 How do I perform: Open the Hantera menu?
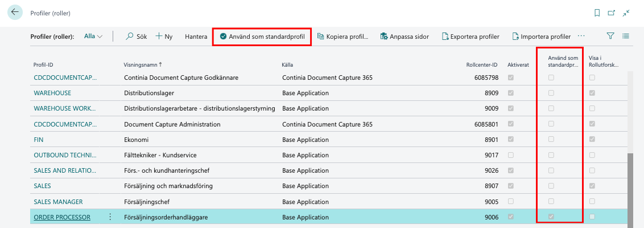[x=196, y=36]
